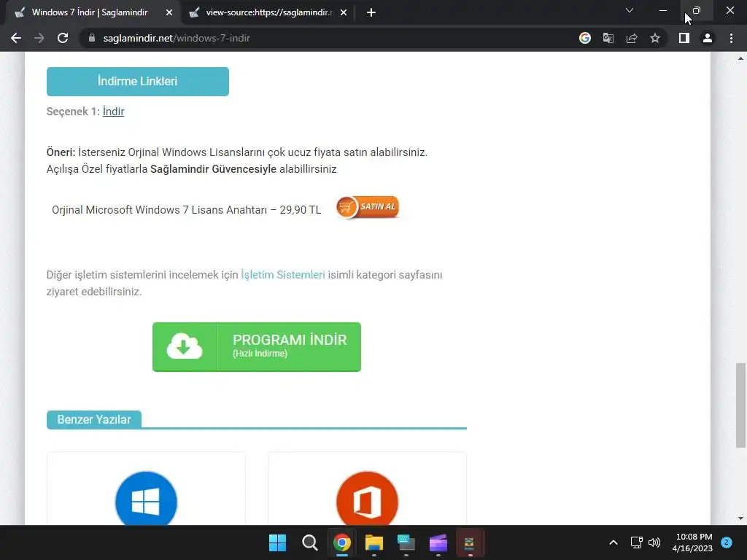Reload the current page
Image resolution: width=747 pixels, height=560 pixels.
pos(63,38)
